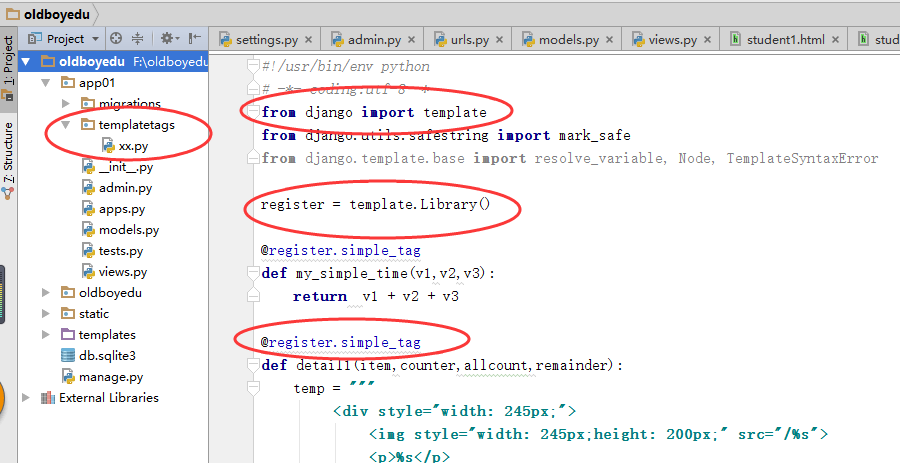Click the 'return v1 + v2 + v3' line
The height and width of the screenshot is (463, 900).
tap(376, 296)
